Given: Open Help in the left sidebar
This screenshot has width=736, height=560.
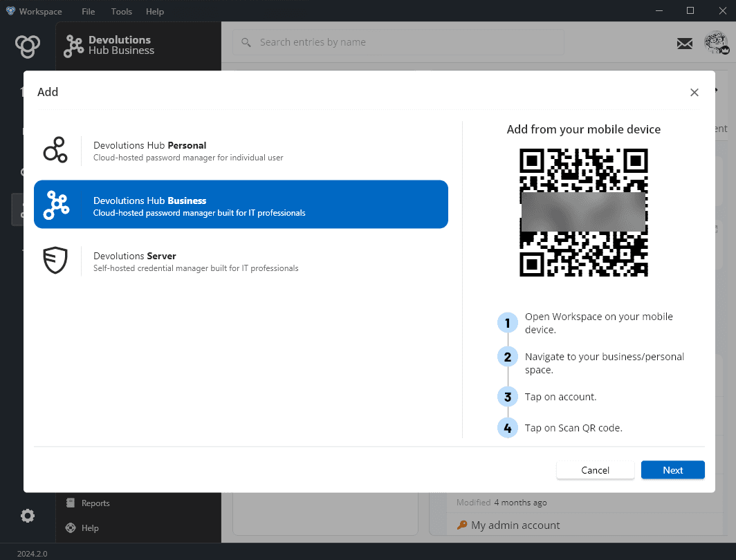Looking at the screenshot, I should pyautogui.click(x=89, y=528).
